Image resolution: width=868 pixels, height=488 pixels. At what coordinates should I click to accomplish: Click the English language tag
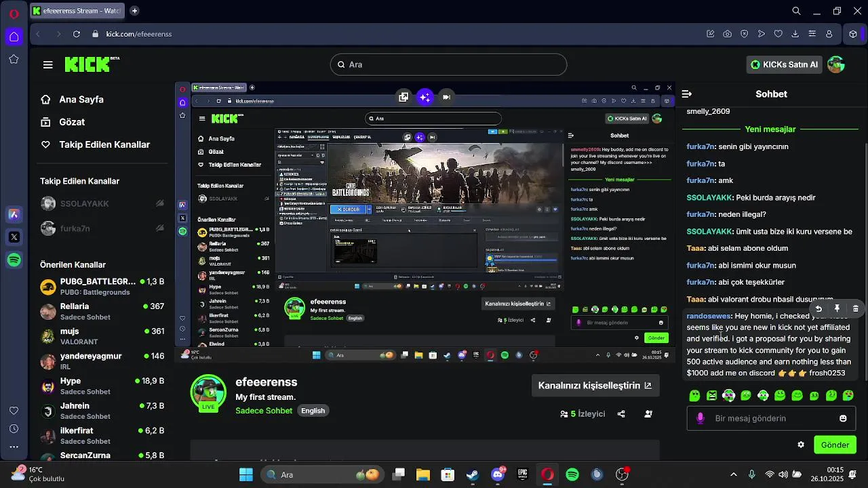(x=313, y=411)
